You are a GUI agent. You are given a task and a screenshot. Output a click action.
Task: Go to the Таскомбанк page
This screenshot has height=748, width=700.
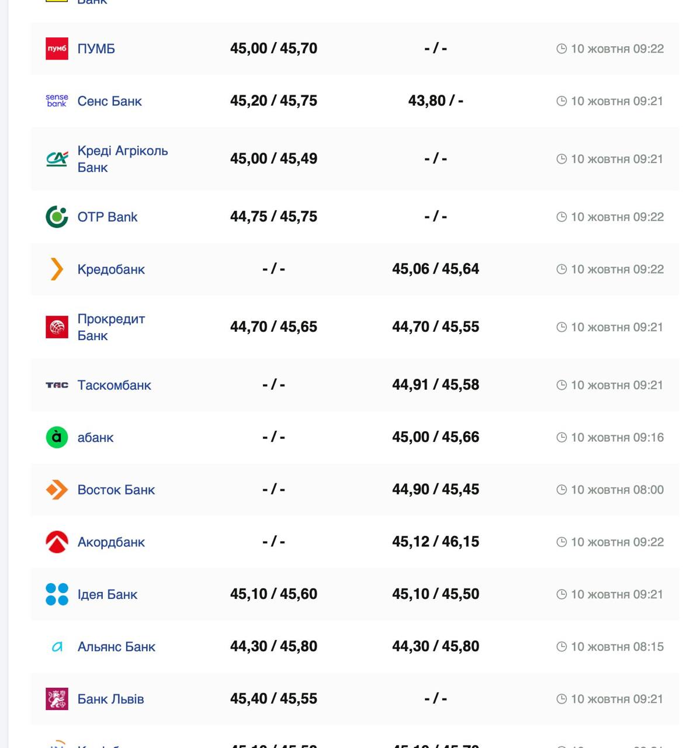point(114,385)
